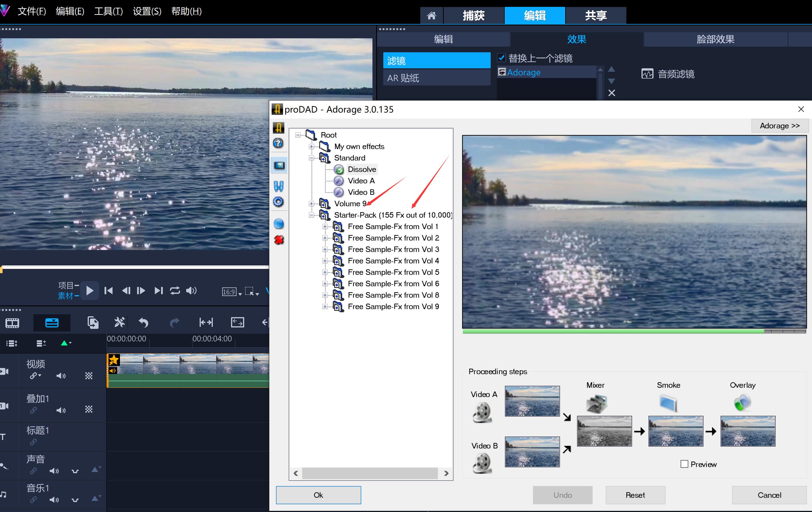
Task: Select the monitor view icon in Adorage sidebar
Action: click(x=279, y=165)
